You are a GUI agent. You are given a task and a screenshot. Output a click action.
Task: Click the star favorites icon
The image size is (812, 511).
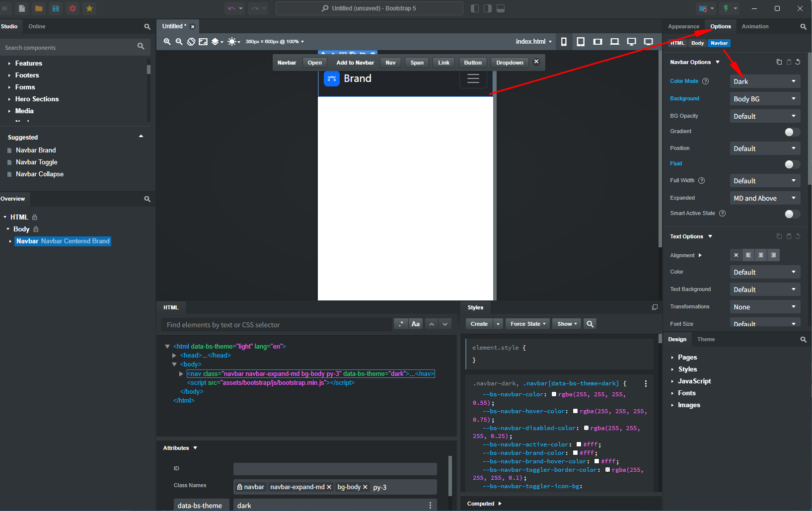coord(89,8)
